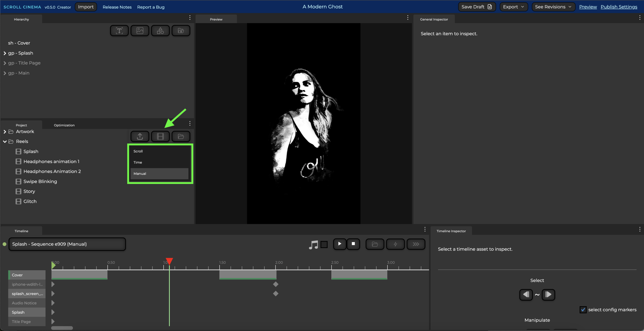Image resolution: width=644 pixels, height=331 pixels.
Task: Click the lightning bolt icon in timeline
Action: [395, 244]
